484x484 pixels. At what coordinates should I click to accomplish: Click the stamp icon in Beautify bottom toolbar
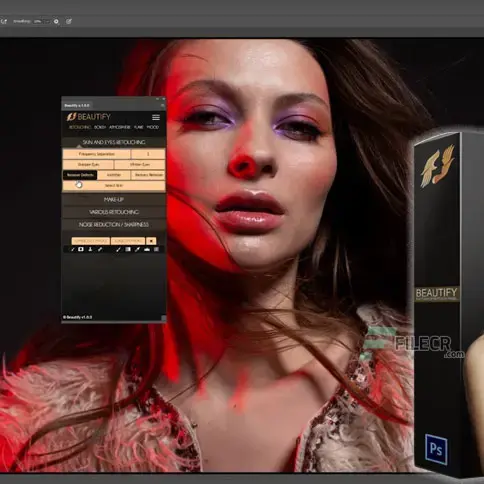click(x=90, y=249)
